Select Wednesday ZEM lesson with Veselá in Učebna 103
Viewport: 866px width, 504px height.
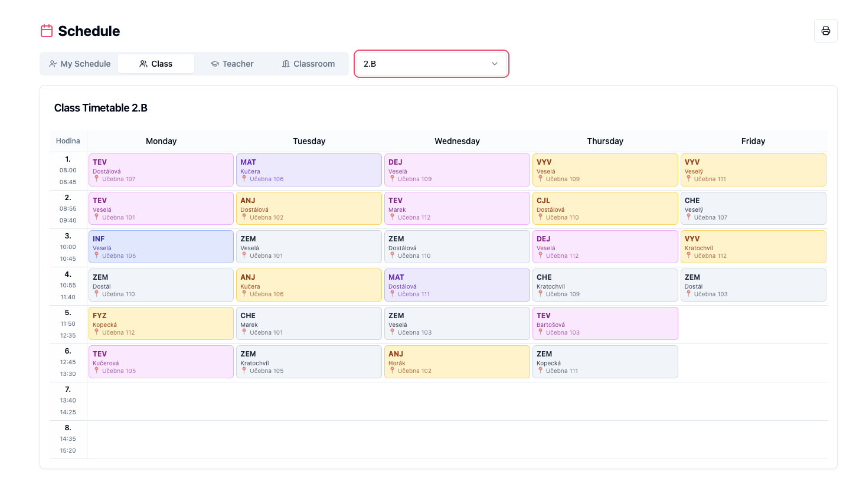457,323
